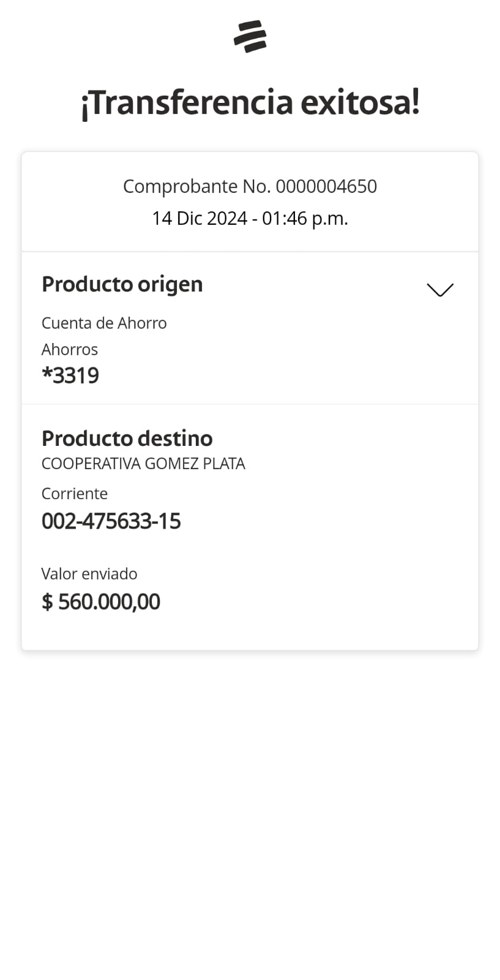This screenshot has height=980, width=500.
Task: Select destination account number 002-475633-15
Action: (111, 521)
